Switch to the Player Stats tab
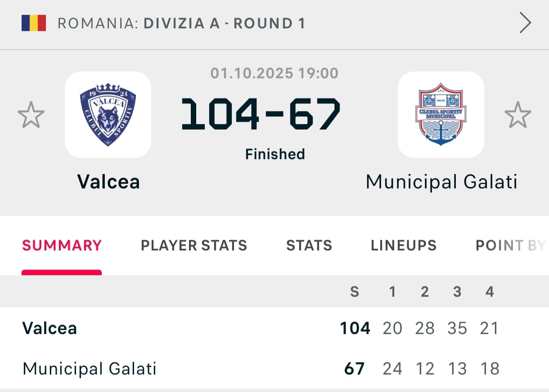This screenshot has width=549, height=392. click(x=194, y=245)
